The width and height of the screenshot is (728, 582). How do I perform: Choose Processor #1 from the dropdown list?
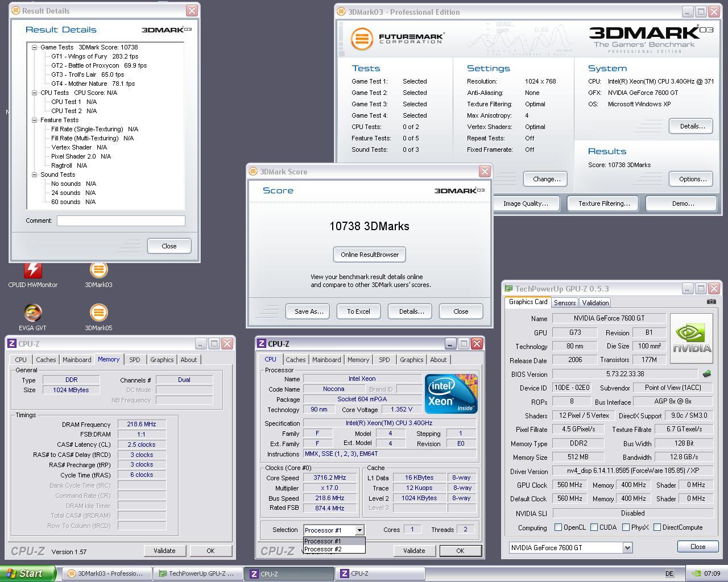pos(334,541)
